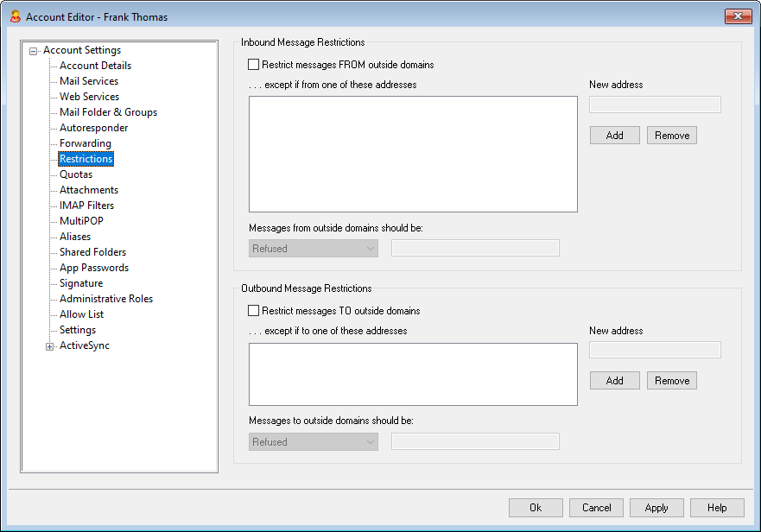761x532 pixels.
Task: Click the inbound New address field
Action: click(x=655, y=104)
